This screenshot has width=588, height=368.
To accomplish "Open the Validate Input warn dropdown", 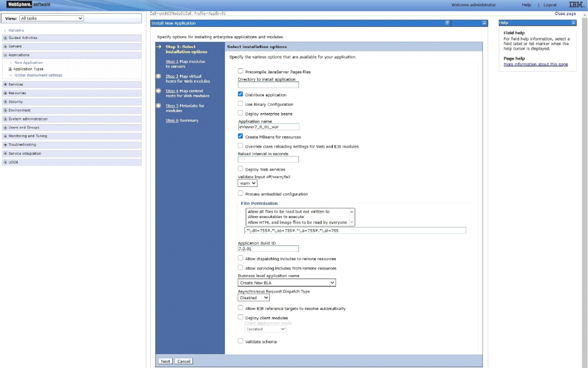I will 248,183.
